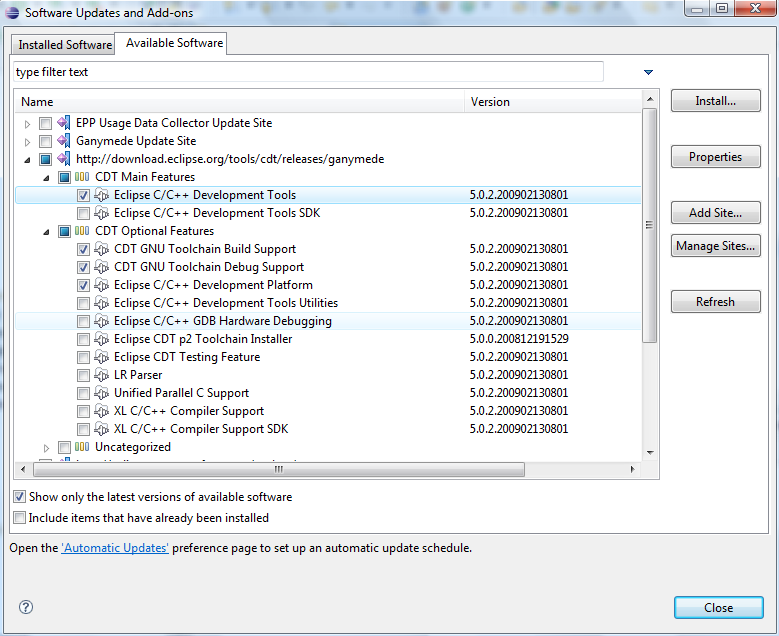Click the horizontal scrollbar thumb

coord(279,469)
